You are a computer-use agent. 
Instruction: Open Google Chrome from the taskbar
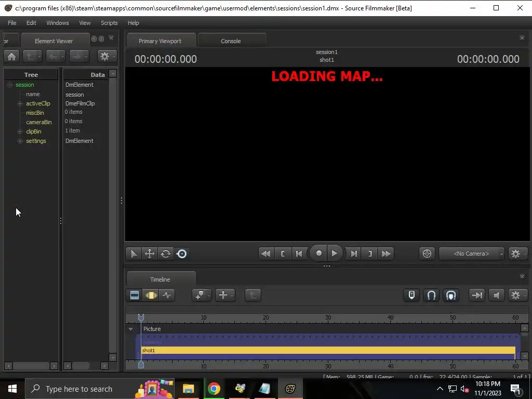click(214, 389)
